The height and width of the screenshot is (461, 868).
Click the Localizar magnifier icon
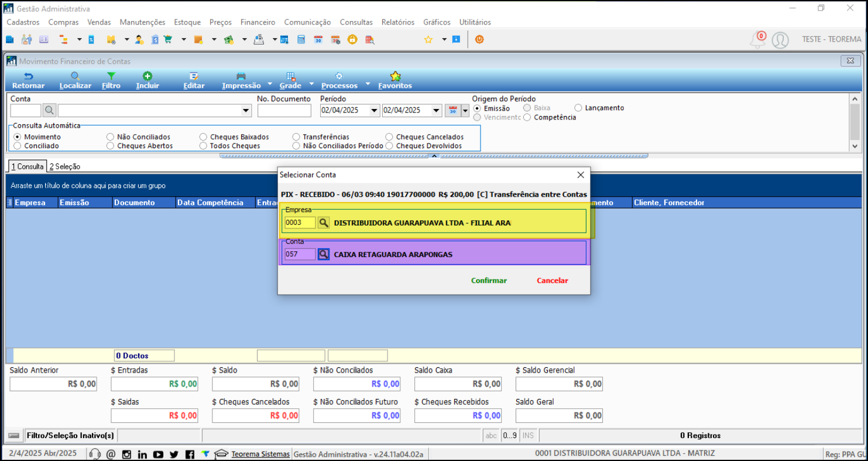point(76,76)
